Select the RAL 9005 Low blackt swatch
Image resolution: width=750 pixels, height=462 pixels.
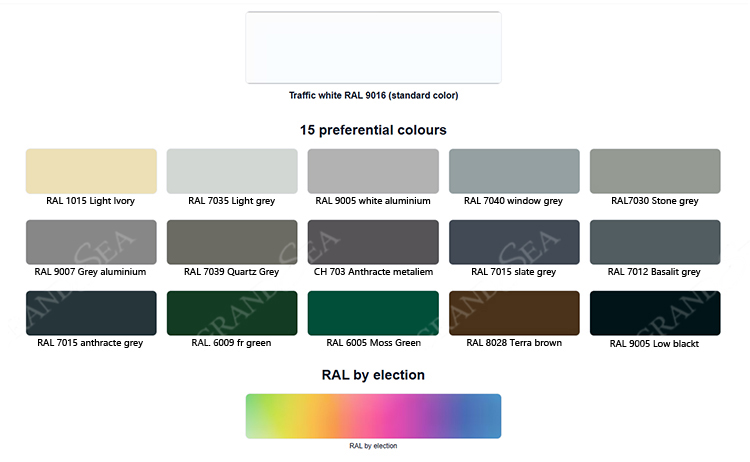pos(655,313)
